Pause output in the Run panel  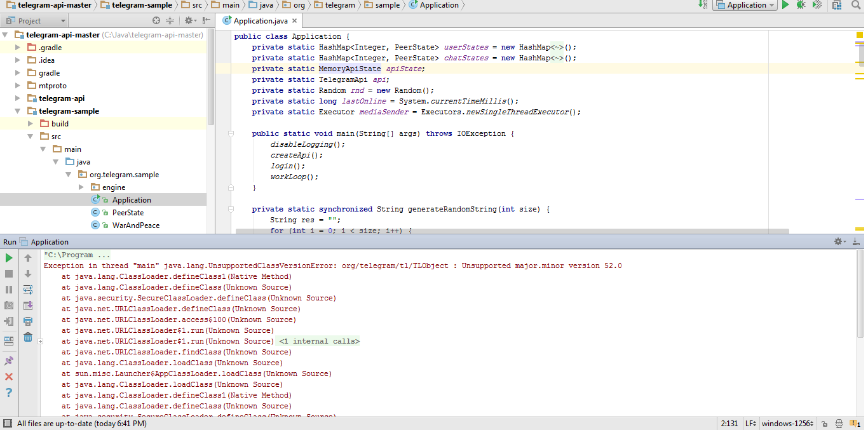pyautogui.click(x=9, y=290)
